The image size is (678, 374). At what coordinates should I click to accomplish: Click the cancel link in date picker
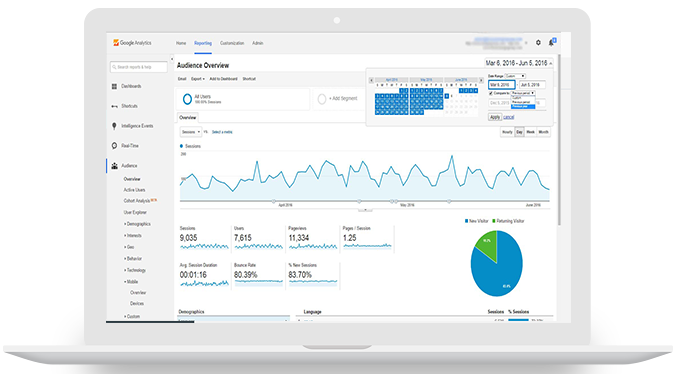pyautogui.click(x=508, y=117)
